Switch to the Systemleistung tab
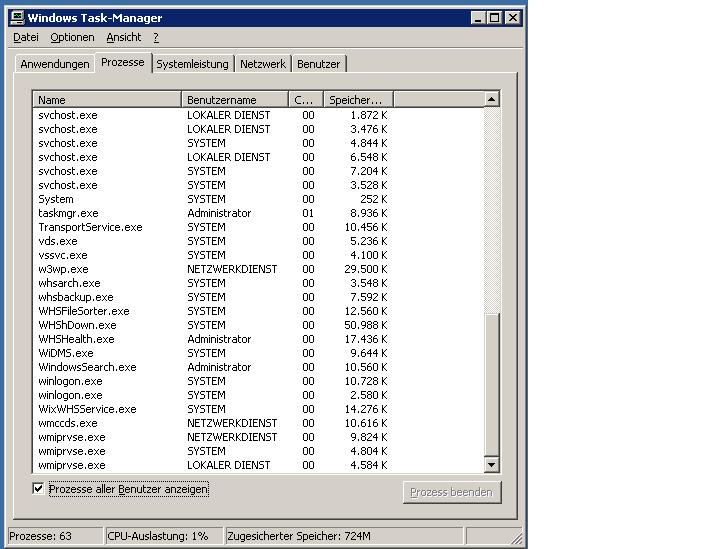 [192, 64]
